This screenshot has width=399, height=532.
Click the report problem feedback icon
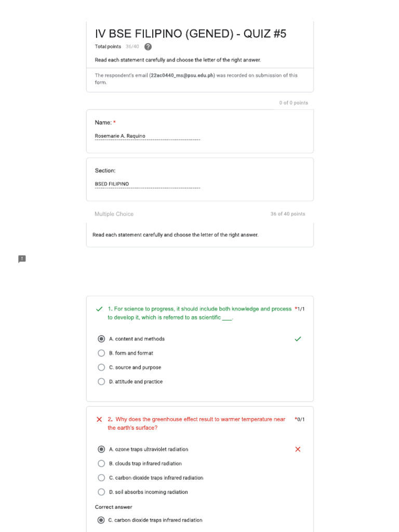pyautogui.click(x=22, y=259)
